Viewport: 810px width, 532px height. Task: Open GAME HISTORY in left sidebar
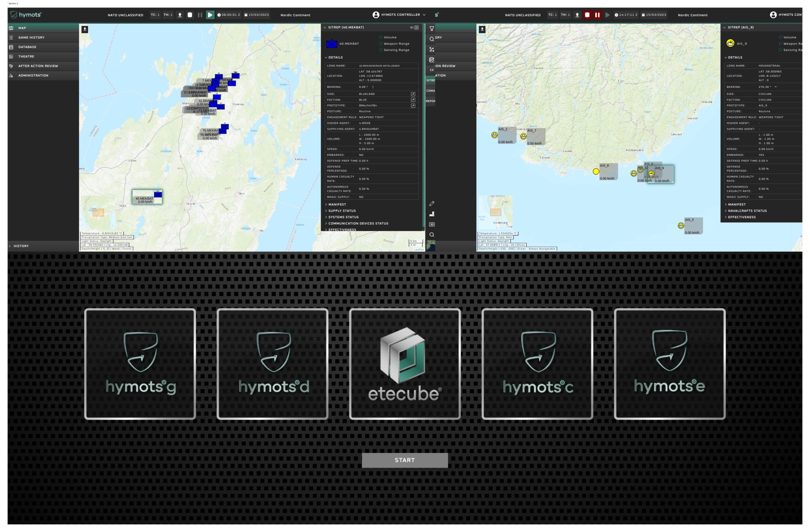43,38
